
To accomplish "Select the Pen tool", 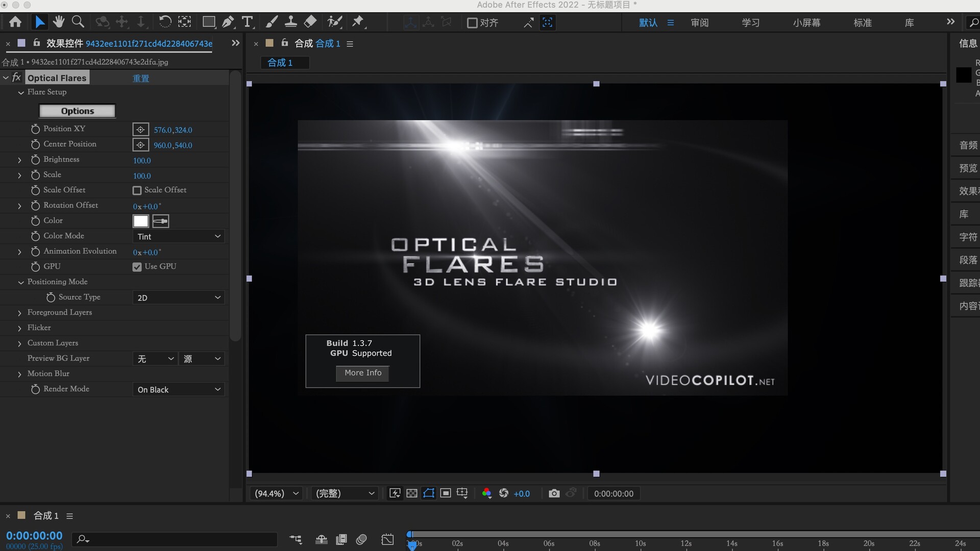I will [x=228, y=22].
